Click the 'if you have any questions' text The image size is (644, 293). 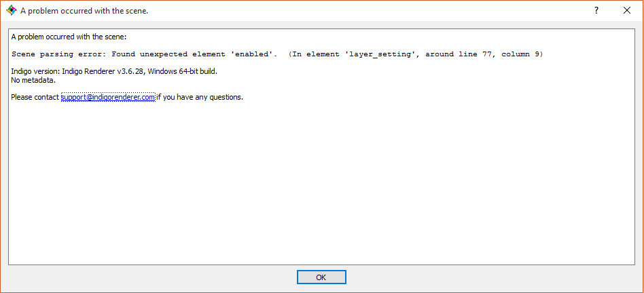(200, 97)
